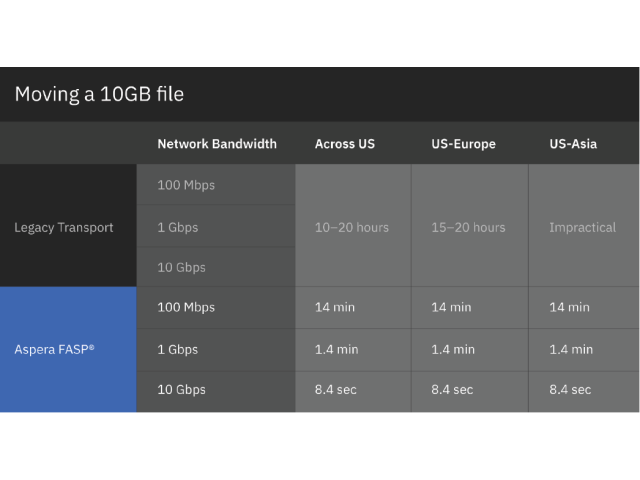Select the "Impractical" US-Asia cell
The height and width of the screenshot is (480, 640).
pyautogui.click(x=582, y=227)
